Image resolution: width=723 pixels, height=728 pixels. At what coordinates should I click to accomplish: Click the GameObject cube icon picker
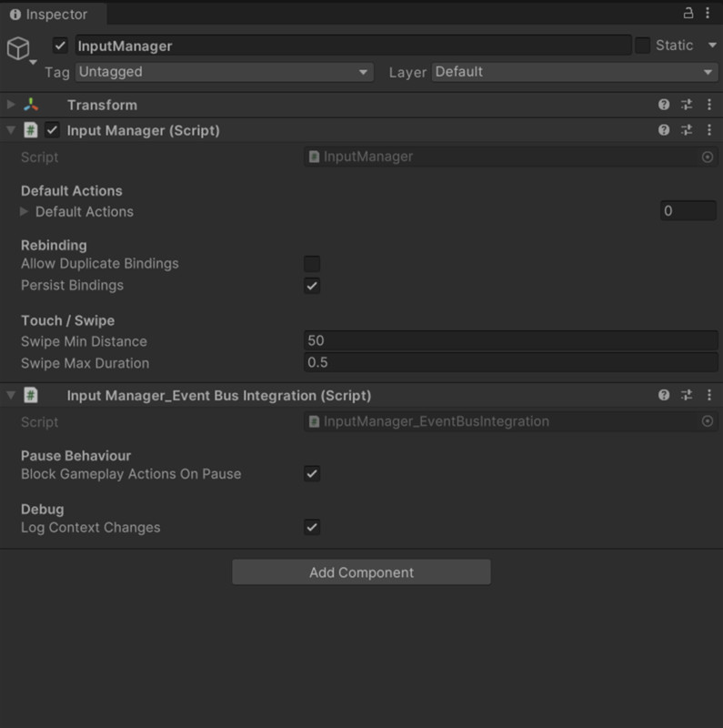pos(18,48)
